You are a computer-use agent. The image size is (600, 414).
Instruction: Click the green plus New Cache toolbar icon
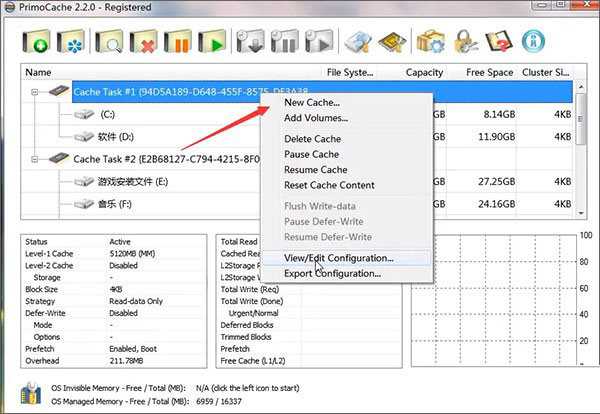pos(37,42)
